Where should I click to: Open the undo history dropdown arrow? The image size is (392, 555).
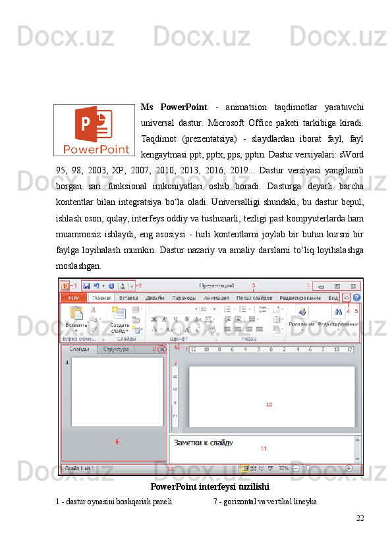(103, 285)
